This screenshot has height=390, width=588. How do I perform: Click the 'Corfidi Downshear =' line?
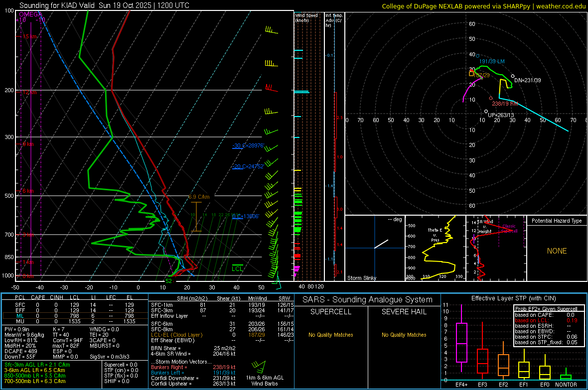click(193, 378)
